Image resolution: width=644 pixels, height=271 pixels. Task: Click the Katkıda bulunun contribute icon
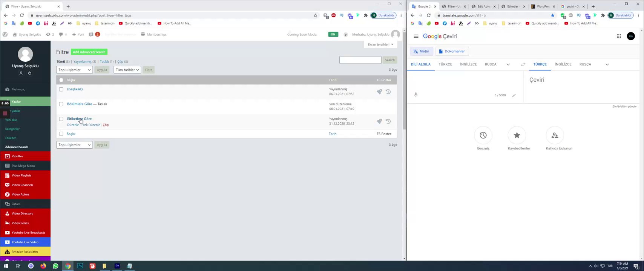[555, 135]
